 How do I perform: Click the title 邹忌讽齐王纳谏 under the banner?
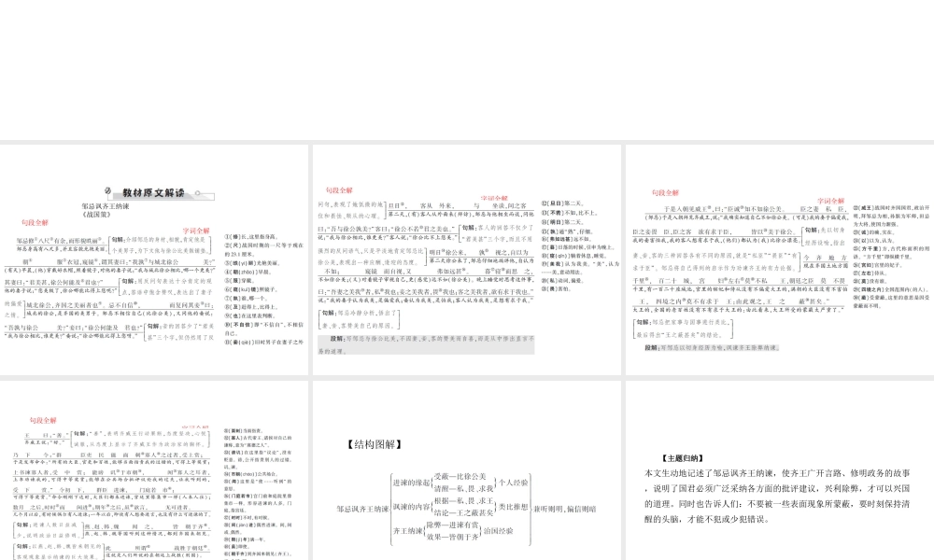coord(106,206)
